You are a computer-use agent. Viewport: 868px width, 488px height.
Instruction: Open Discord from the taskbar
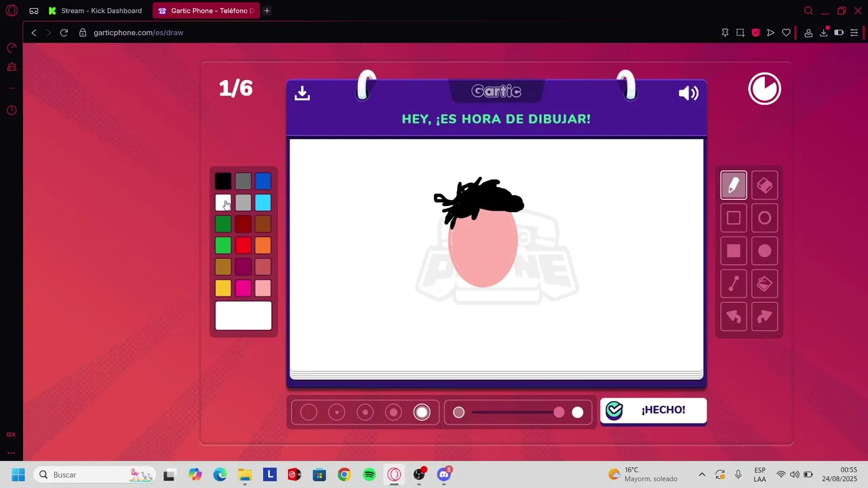pos(444,474)
